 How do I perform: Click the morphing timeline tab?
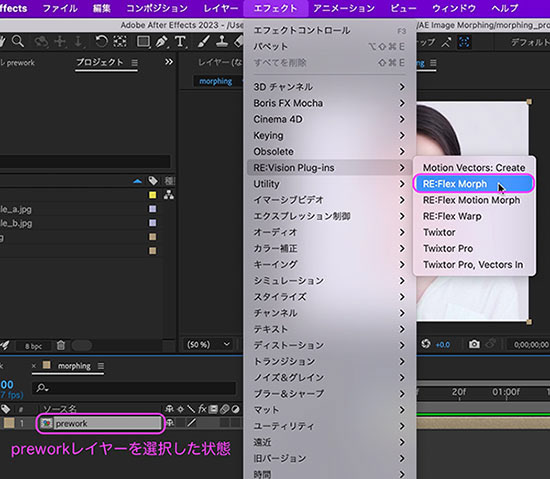[x=74, y=366]
